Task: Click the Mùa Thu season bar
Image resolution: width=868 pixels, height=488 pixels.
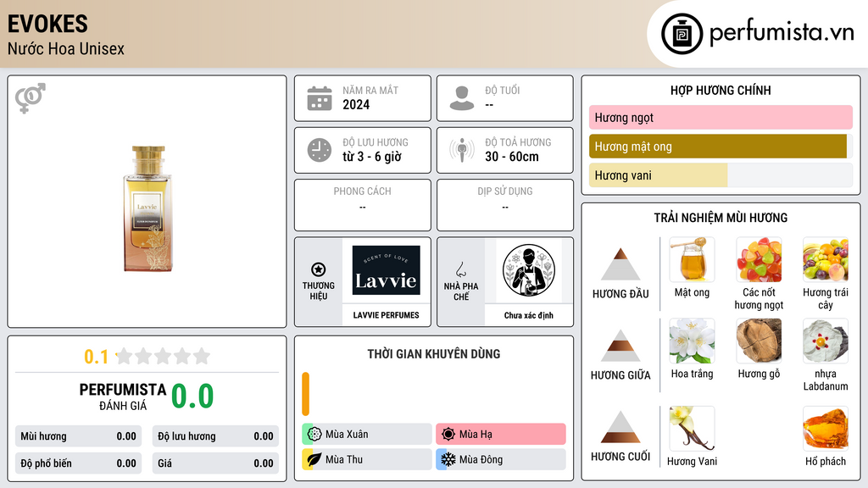Action: click(x=367, y=459)
